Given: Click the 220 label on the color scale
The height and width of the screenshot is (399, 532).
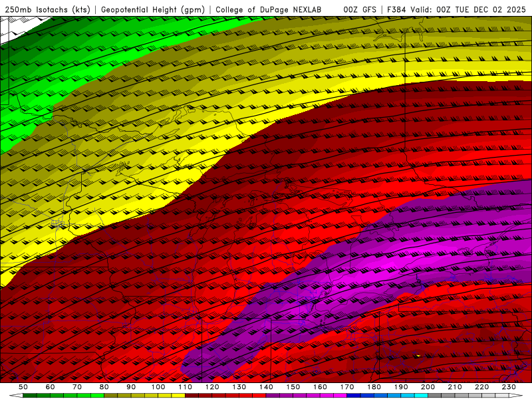Looking at the screenshot, I should (x=481, y=387).
